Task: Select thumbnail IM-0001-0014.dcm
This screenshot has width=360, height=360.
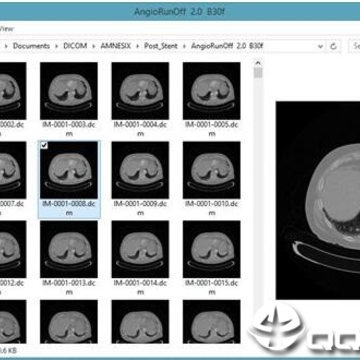Action: click(140, 249)
